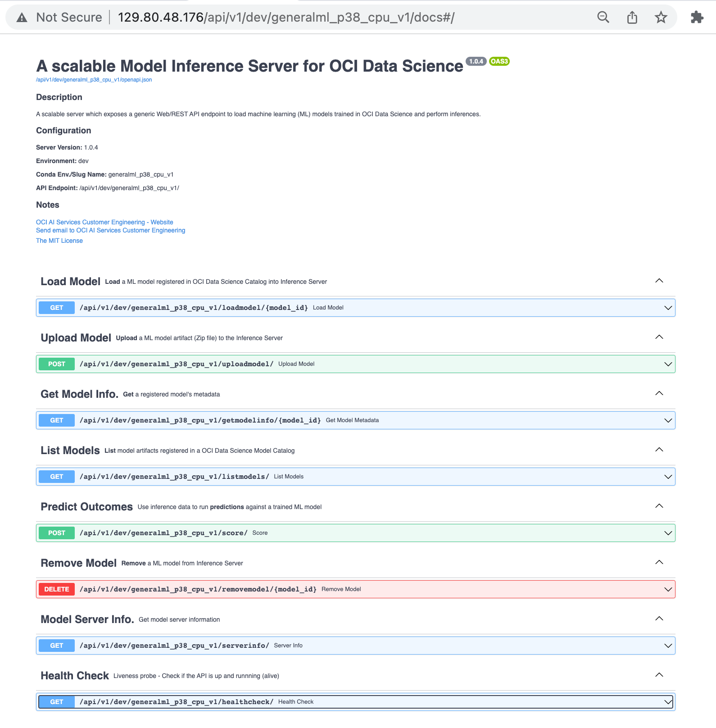Image resolution: width=716 pixels, height=728 pixels.
Task: Open the zoom magnifier in address bar
Action: 603,18
